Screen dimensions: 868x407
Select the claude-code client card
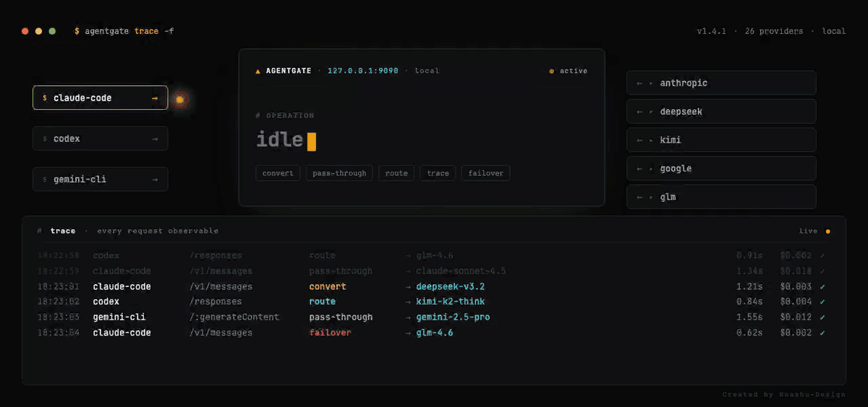100,98
